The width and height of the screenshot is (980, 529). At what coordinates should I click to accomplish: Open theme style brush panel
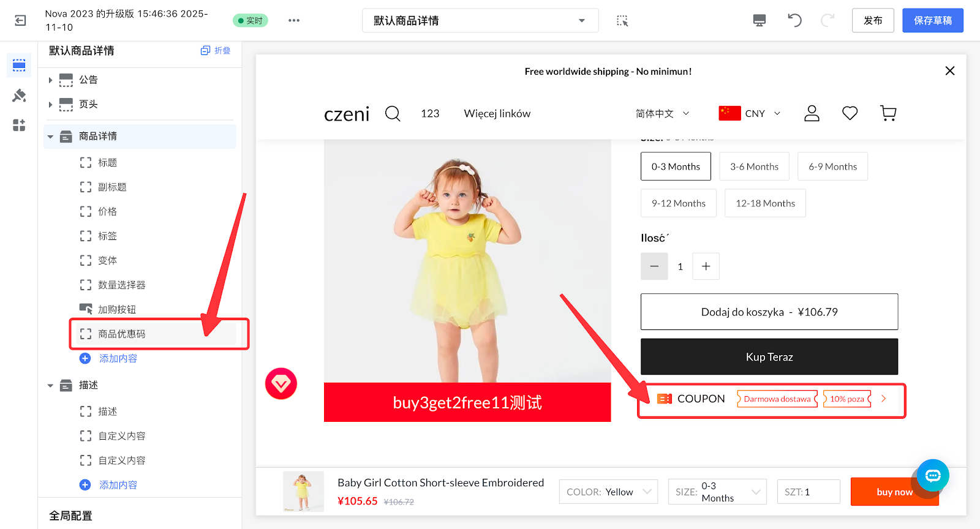point(19,96)
